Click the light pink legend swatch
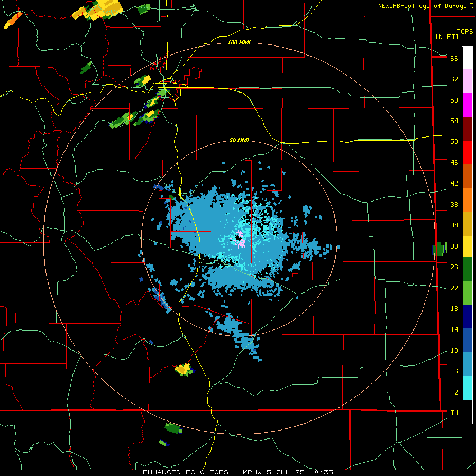Image resolution: width=476 pixels, height=476 pixels. coord(467,81)
